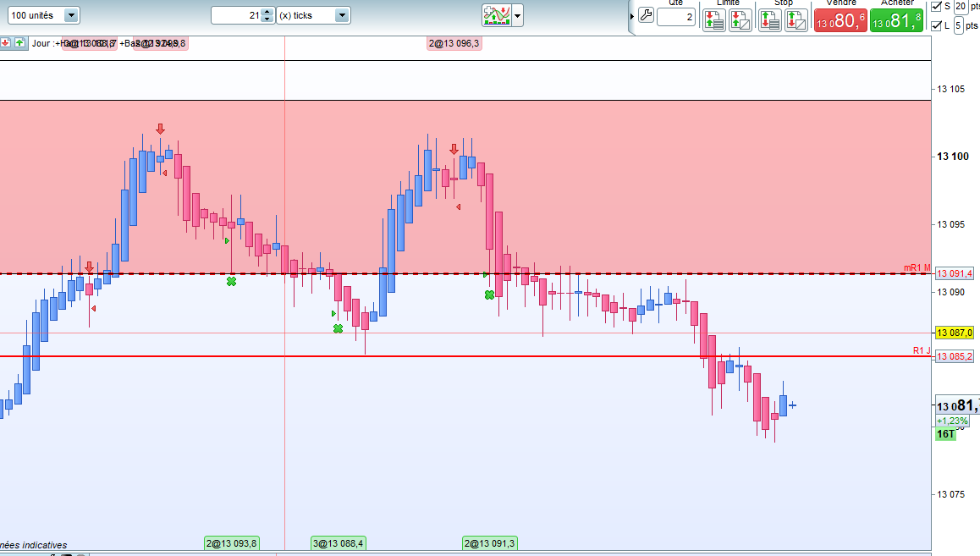Click the 13 075 price axis label

click(950, 494)
